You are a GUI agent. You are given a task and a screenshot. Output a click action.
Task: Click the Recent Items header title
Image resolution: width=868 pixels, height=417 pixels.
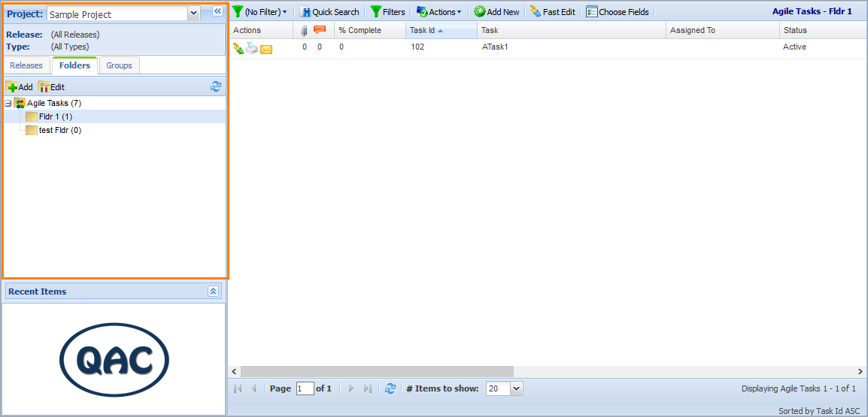tap(37, 292)
